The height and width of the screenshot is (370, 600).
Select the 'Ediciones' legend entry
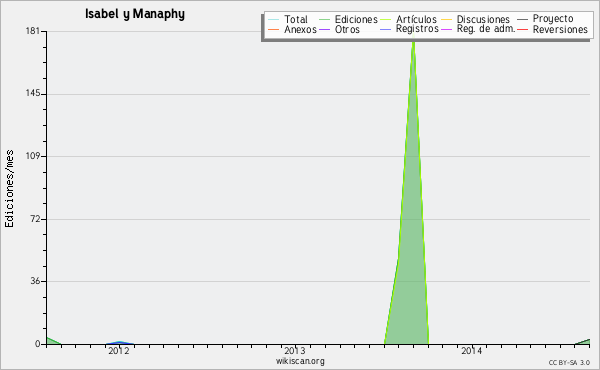pos(356,19)
